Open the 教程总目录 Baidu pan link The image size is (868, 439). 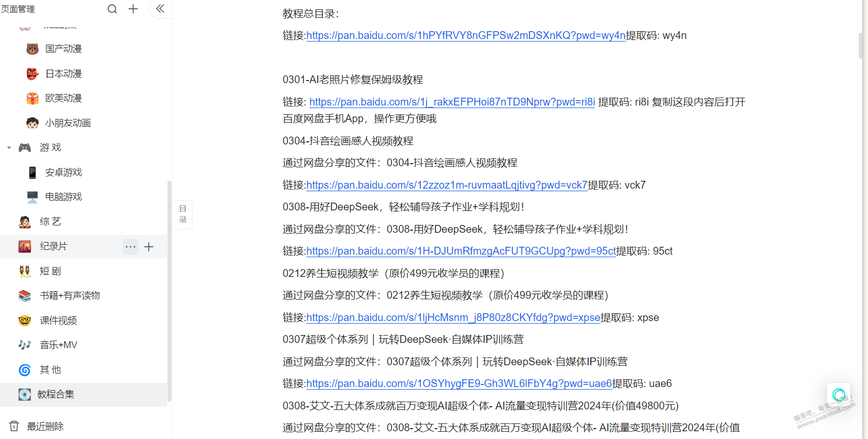465,36
